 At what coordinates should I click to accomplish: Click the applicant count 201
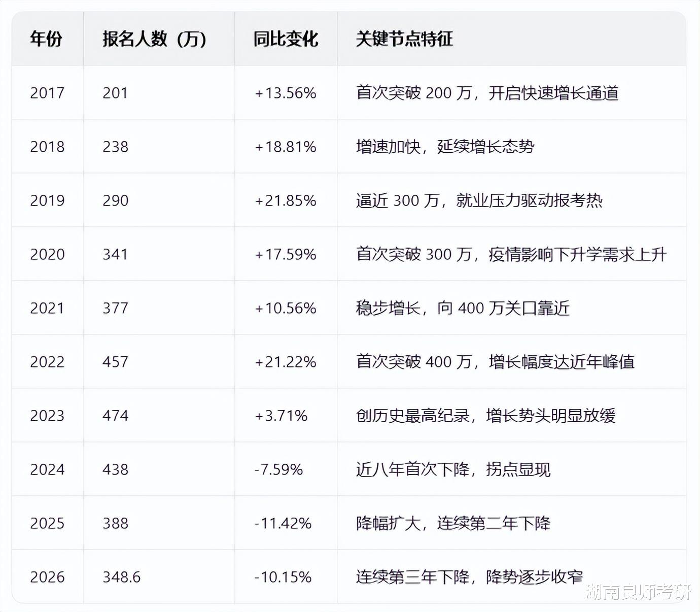pos(115,93)
